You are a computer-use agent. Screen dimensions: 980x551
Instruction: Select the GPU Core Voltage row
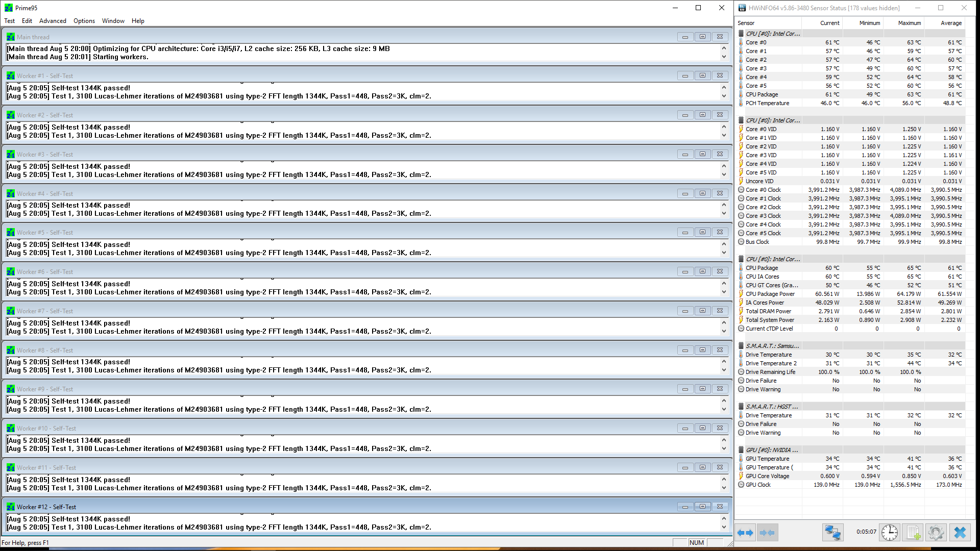(x=851, y=476)
